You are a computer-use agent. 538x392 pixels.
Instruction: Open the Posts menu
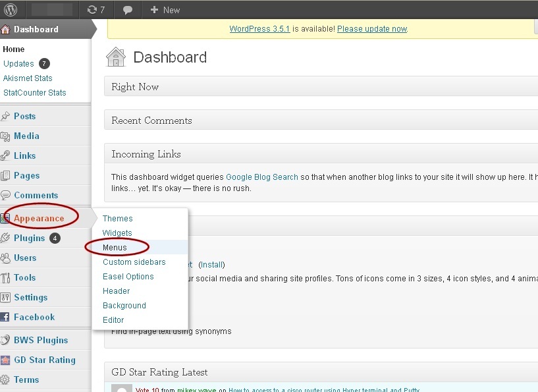(x=25, y=117)
